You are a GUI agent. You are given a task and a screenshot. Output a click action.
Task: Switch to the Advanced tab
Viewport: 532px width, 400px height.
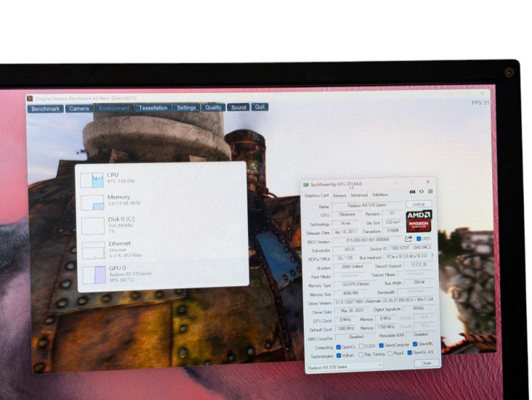pos(359,195)
